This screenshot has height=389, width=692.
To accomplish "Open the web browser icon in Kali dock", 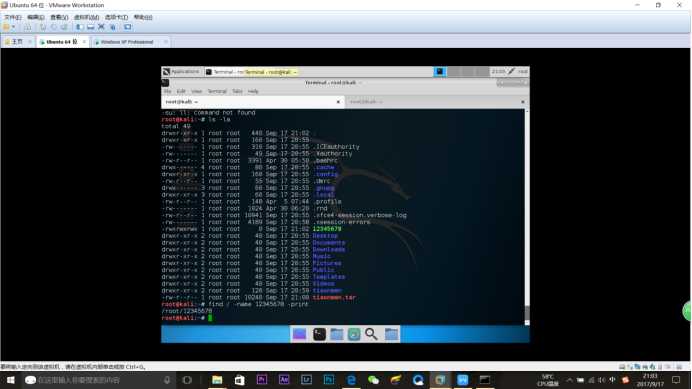I will [x=354, y=334].
